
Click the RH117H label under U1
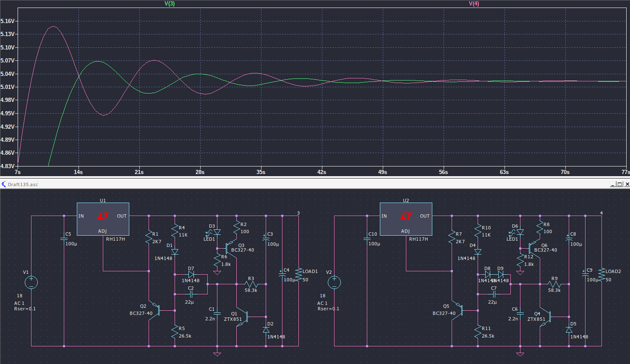tap(115, 239)
